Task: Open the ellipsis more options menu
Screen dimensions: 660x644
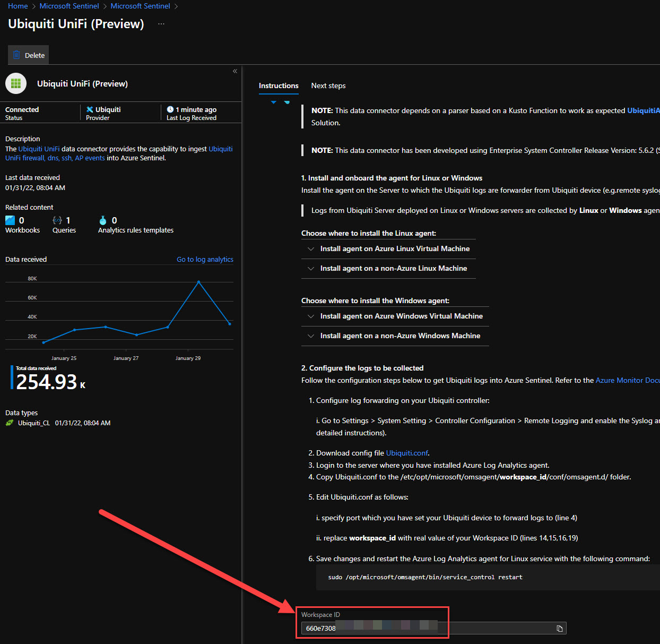Action: click(x=161, y=24)
